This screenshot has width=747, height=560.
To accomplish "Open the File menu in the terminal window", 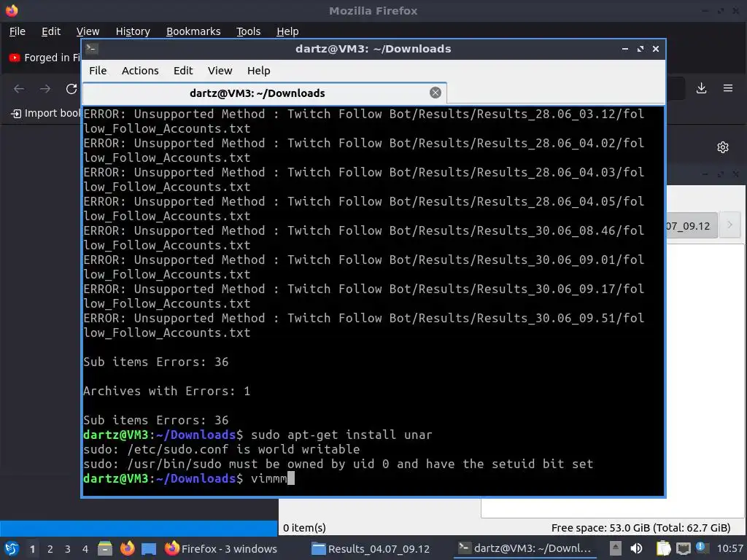I will 98,71.
